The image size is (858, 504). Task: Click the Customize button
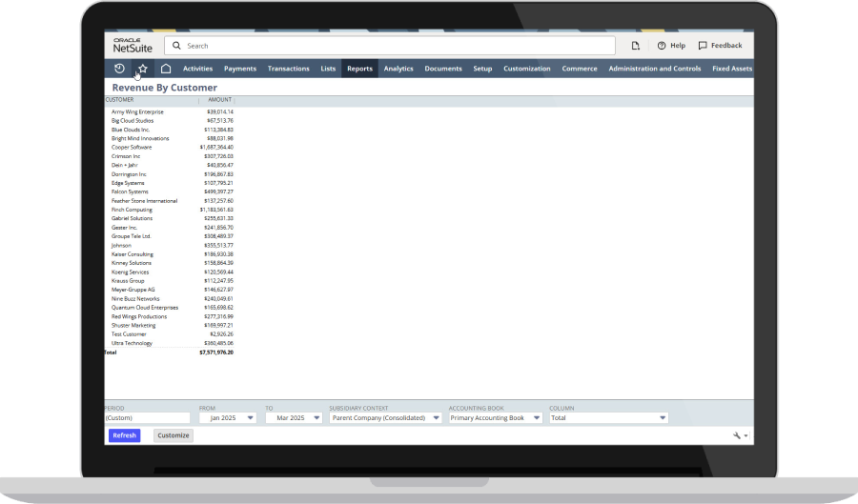coord(174,435)
